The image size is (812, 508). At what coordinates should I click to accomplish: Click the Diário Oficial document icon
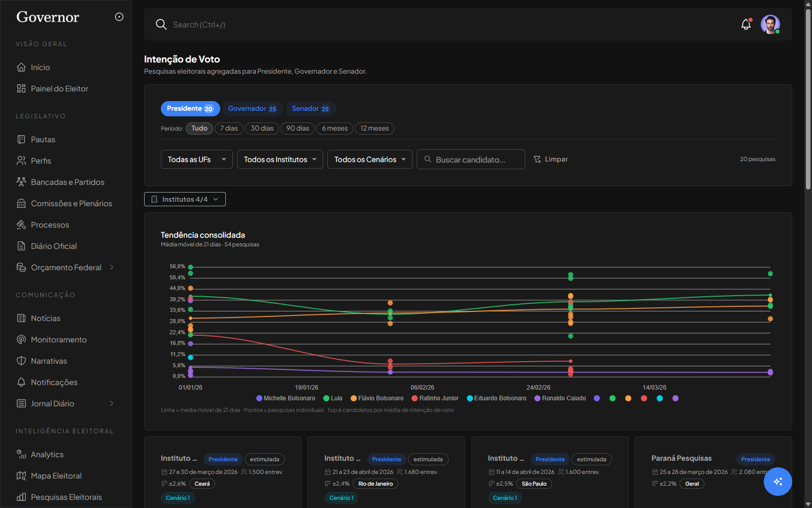pos(21,246)
